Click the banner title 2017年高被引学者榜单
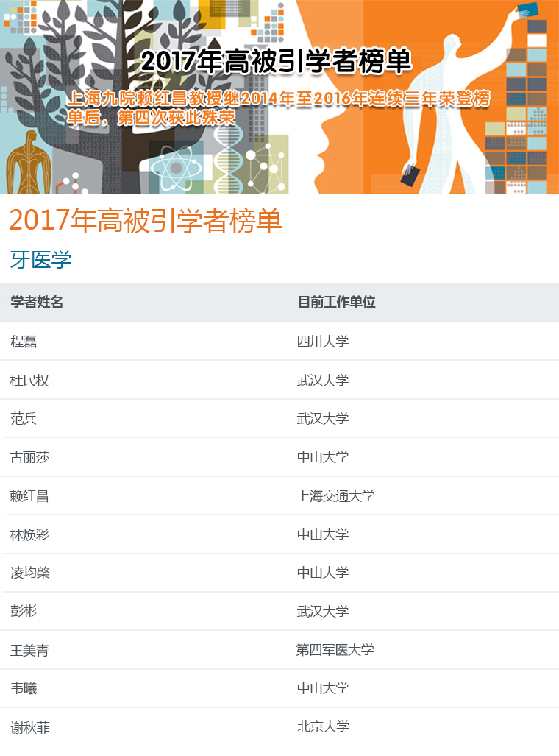Image resolution: width=559 pixels, height=756 pixels. point(276,61)
